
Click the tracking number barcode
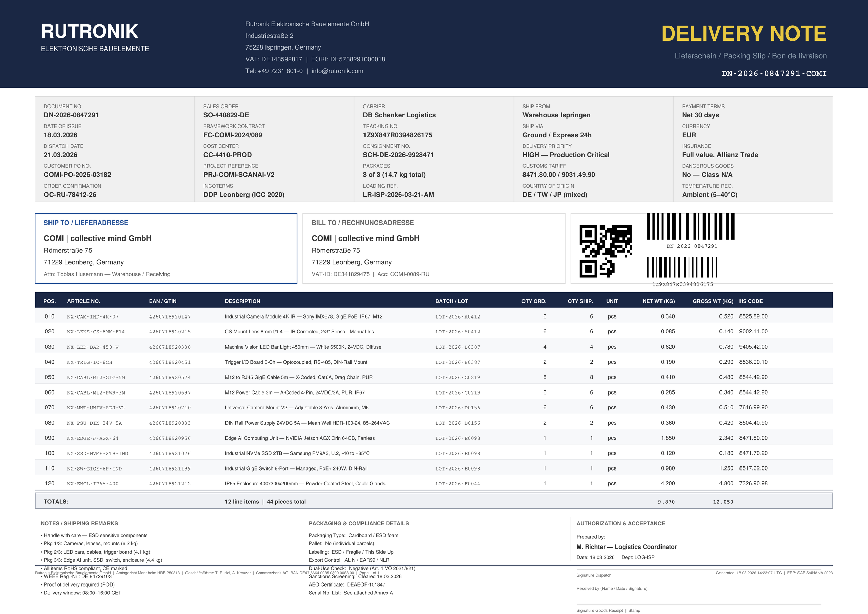[x=682, y=267]
